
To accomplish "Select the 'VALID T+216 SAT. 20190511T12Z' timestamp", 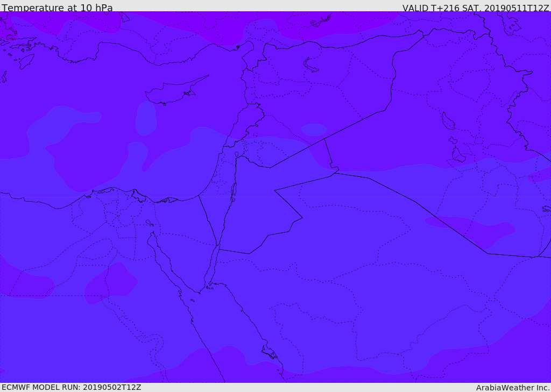I will pos(476,8).
